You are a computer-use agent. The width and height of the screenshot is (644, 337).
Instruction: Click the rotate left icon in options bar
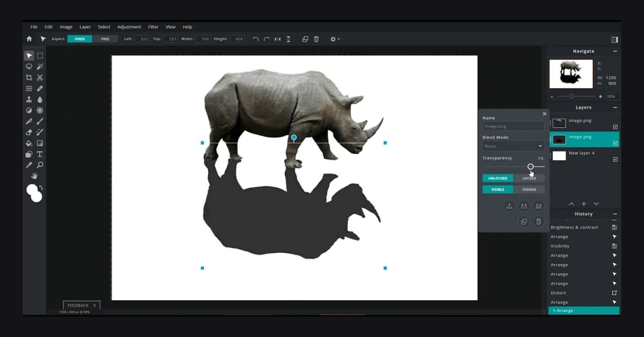point(255,39)
